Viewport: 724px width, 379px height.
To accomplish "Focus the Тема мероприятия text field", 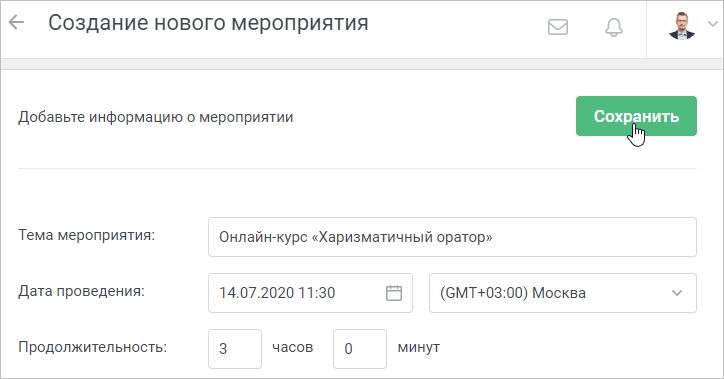I will tap(452, 237).
